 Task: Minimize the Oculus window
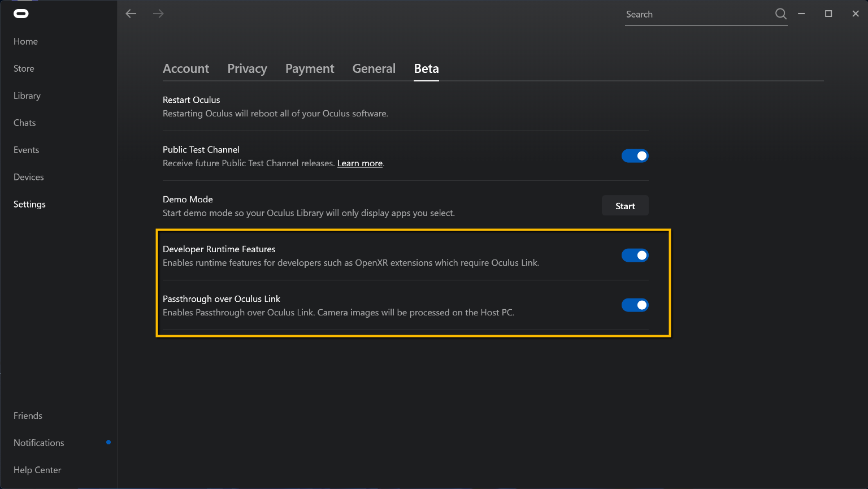point(801,14)
